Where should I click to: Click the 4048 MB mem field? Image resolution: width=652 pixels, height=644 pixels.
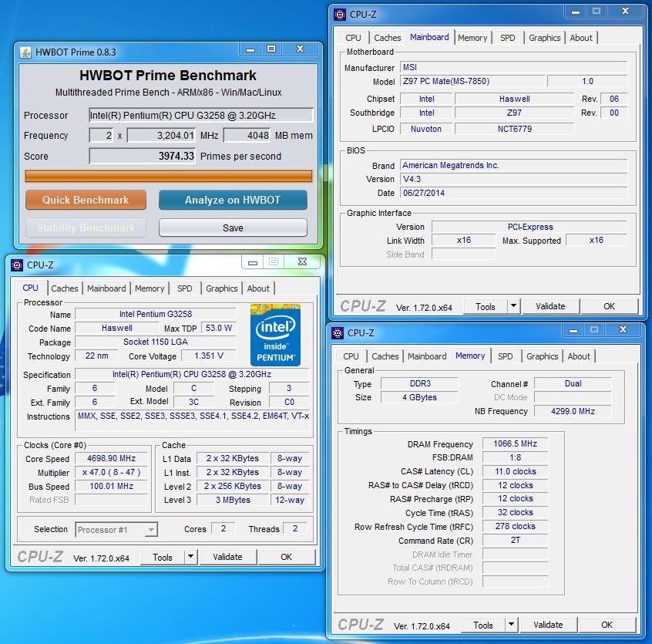pyautogui.click(x=247, y=136)
